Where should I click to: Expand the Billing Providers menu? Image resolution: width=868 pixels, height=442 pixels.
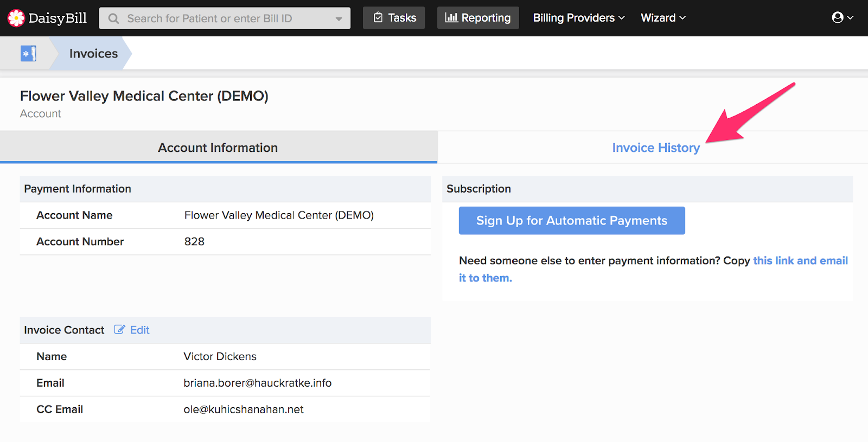coord(579,18)
